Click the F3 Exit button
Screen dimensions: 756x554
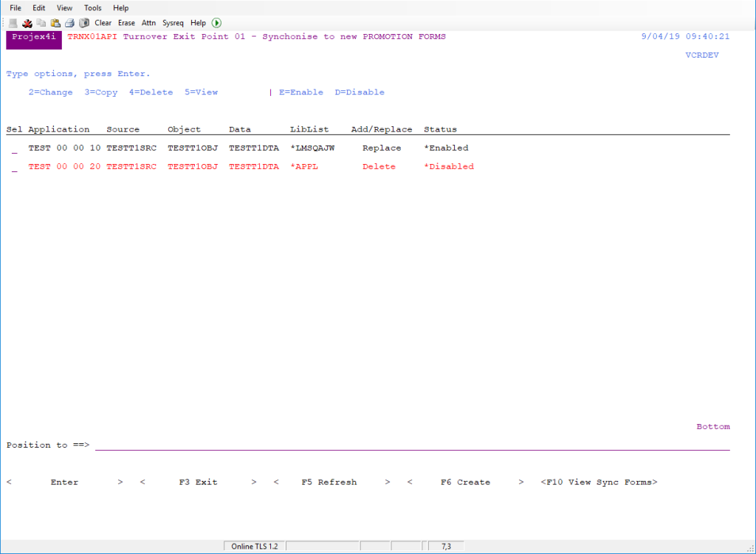pyautogui.click(x=198, y=482)
